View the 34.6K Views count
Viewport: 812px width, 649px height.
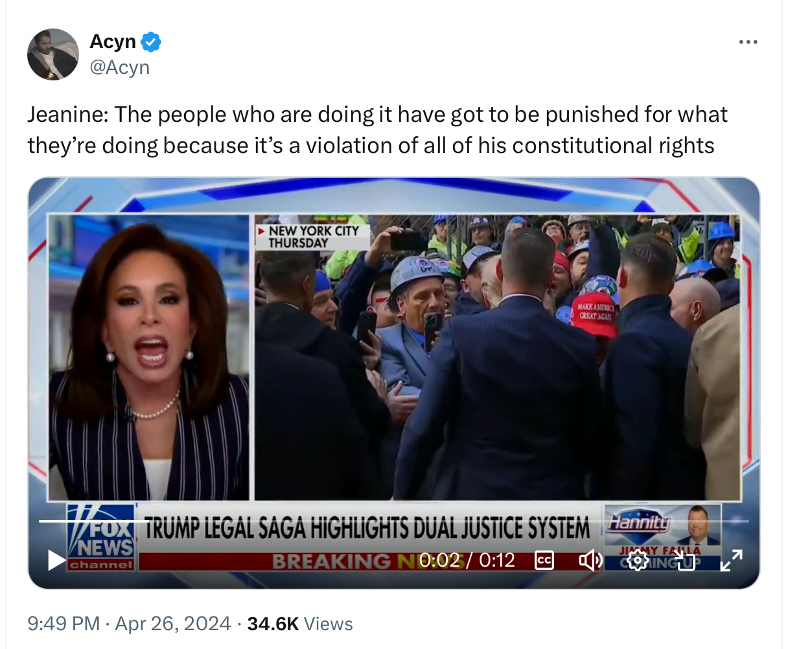pos(300,624)
